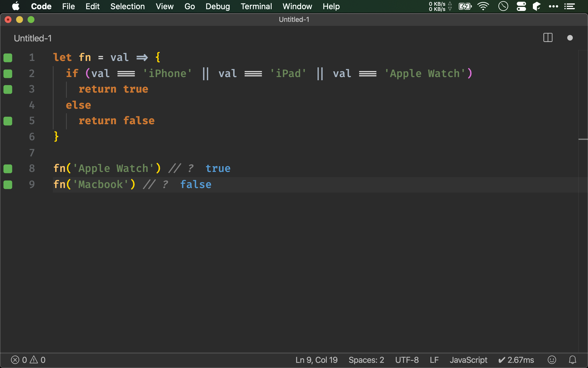588x368 pixels.
Task: Click the LF end-of-line button
Action: pyautogui.click(x=434, y=360)
